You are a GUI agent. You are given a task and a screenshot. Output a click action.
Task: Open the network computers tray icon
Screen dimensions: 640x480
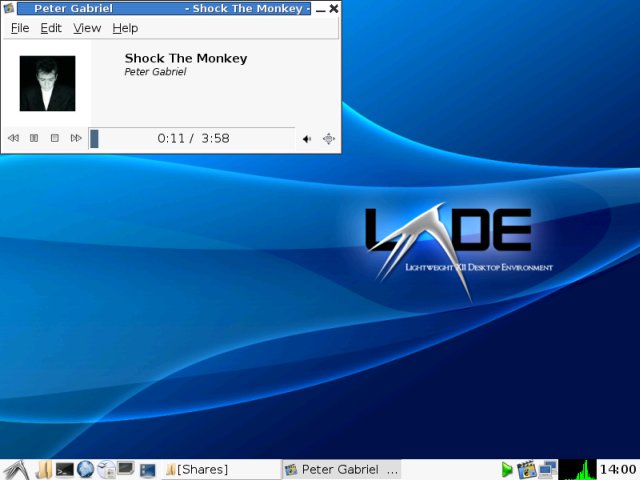click(x=548, y=470)
